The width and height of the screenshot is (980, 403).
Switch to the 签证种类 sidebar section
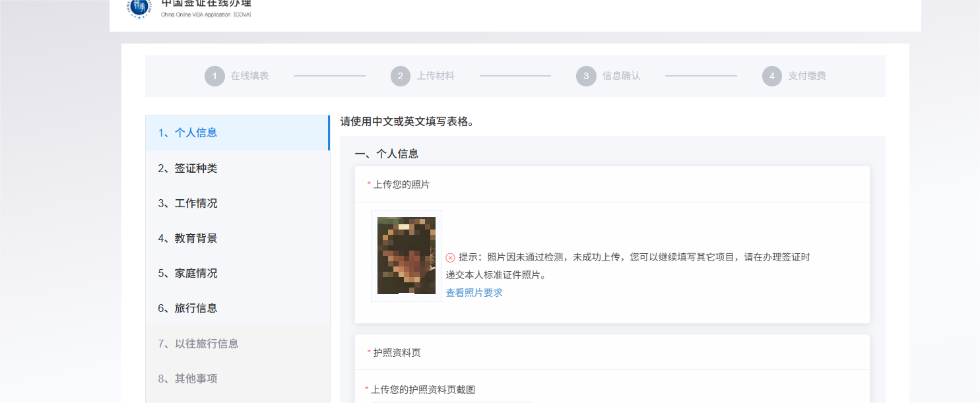point(187,168)
